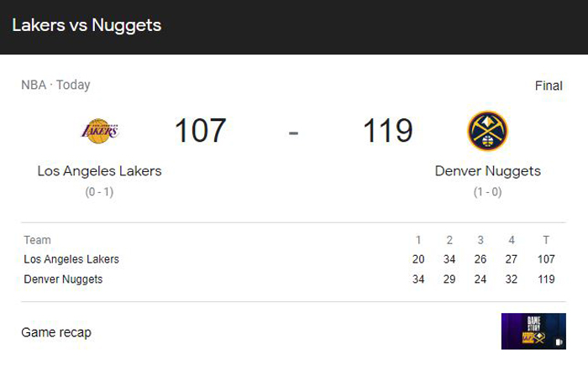Screen dimensions: 588x365
Task: Click the Game recap label
Action: click(56, 332)
